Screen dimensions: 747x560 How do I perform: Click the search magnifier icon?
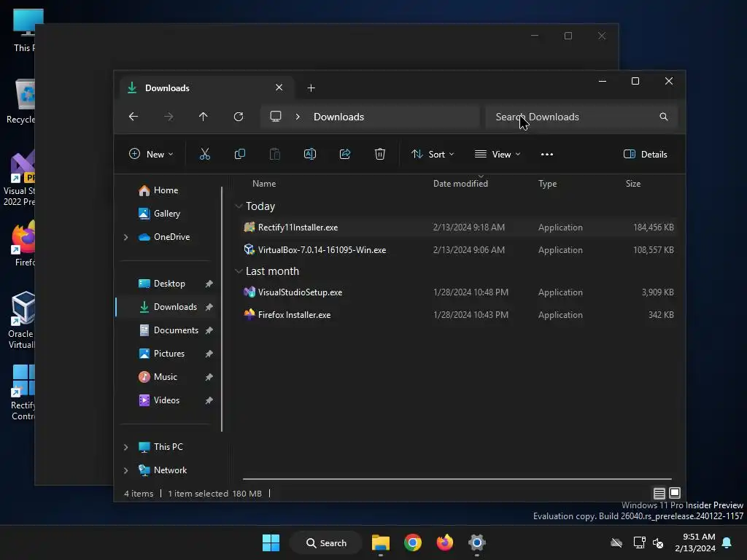664,117
